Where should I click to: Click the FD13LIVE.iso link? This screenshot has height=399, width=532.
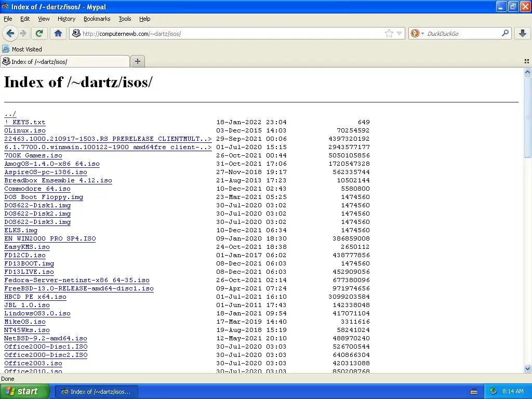point(29,272)
